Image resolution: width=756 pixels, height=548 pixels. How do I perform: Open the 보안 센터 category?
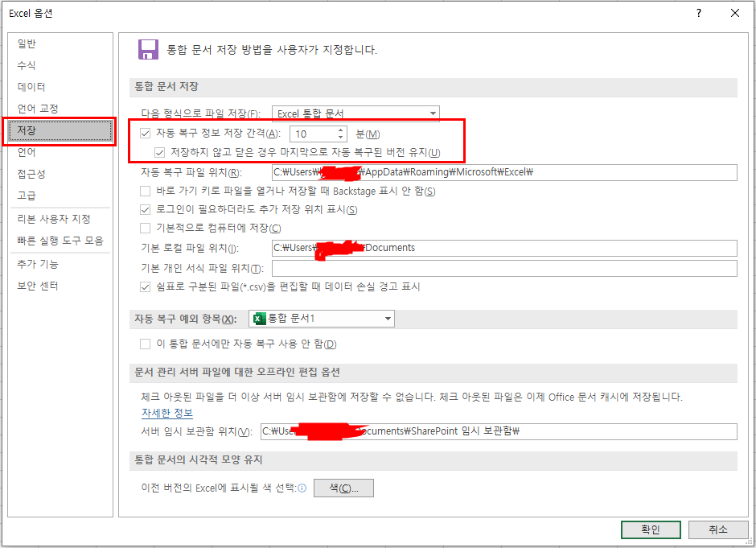(x=60, y=286)
